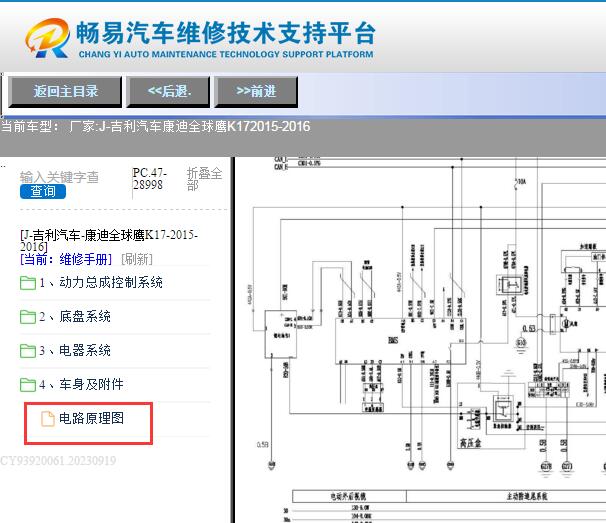Go back with the <<后退 button
This screenshot has width=606, height=523.
pyautogui.click(x=168, y=92)
